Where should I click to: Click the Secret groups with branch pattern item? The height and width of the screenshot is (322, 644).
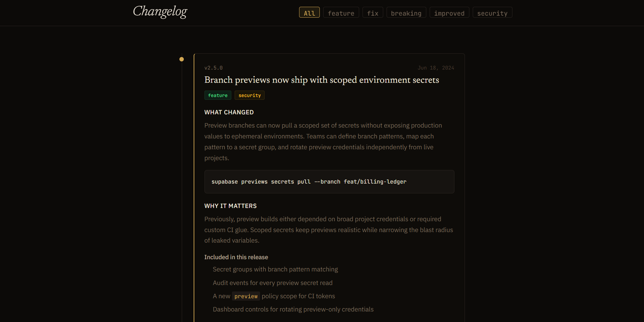[275, 269]
